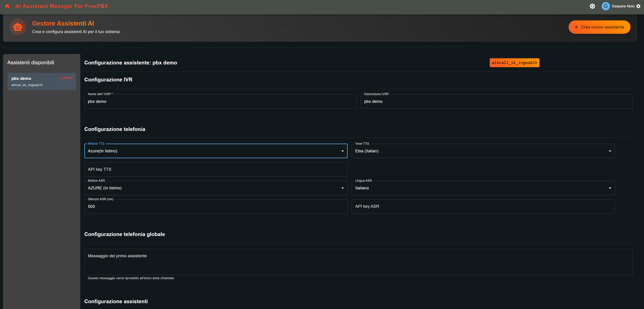Click the ai4call_sk_zngwqb1h orange badge
Screen dimensions: 644x309
pyautogui.click(x=514, y=63)
